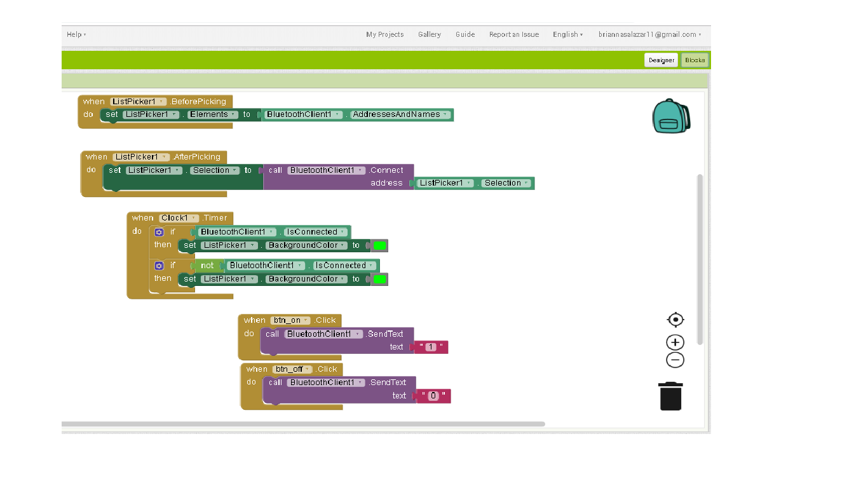Open the account menu for briannasalazar11@gmail.com
This screenshot has width=868, height=488.
click(x=646, y=34)
